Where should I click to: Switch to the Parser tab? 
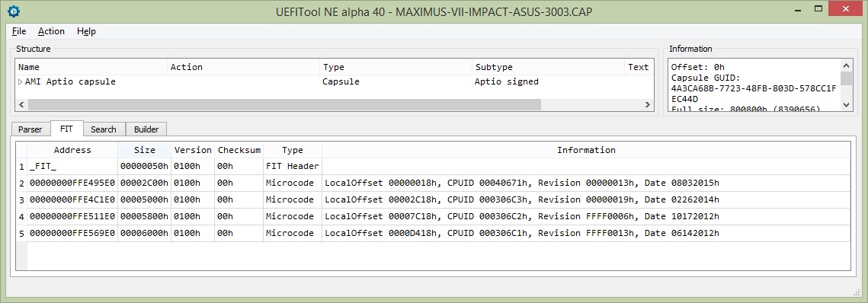(x=30, y=129)
